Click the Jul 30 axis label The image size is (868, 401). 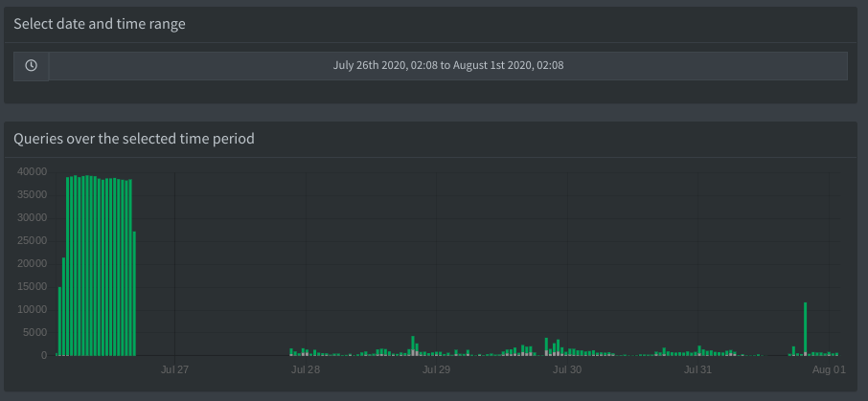click(567, 370)
